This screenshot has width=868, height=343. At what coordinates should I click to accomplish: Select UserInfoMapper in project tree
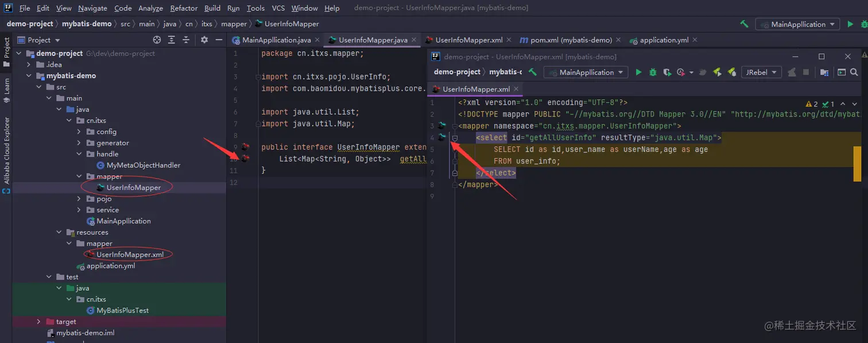point(133,187)
